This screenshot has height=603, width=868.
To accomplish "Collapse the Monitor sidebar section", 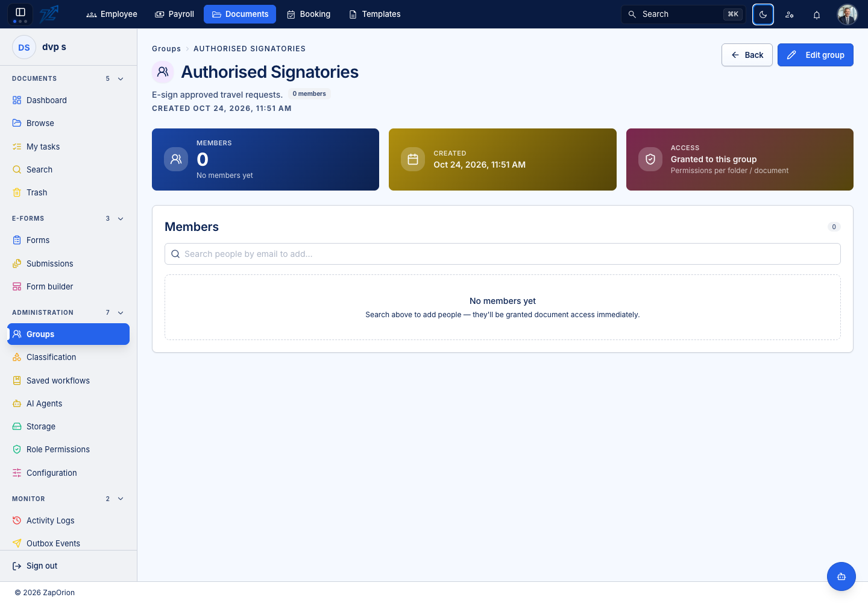I will tap(121, 499).
